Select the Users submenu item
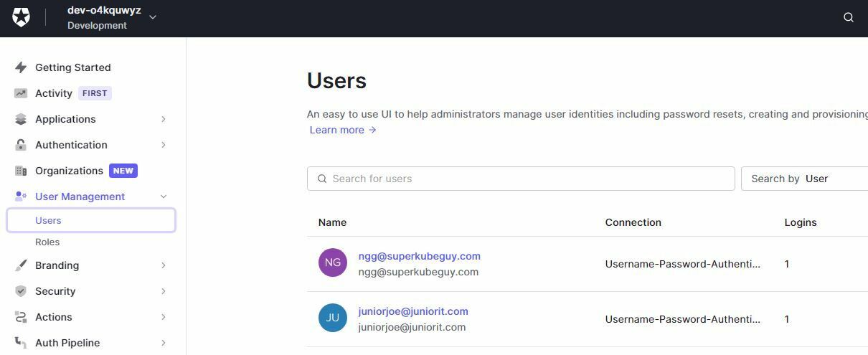This screenshot has height=355, width=868. [x=91, y=220]
